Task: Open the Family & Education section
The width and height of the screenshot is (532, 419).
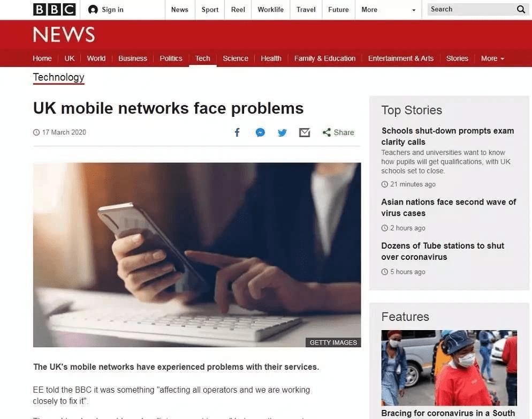Action: pyautogui.click(x=325, y=58)
